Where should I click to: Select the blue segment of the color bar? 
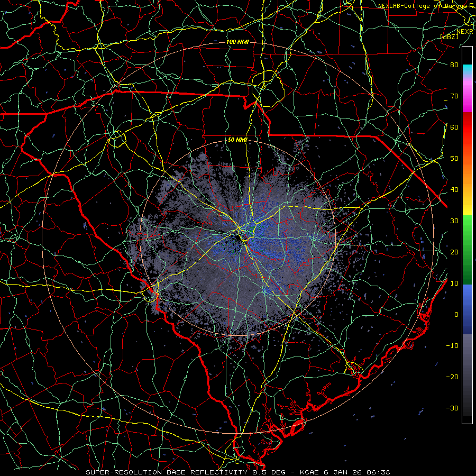467,309
